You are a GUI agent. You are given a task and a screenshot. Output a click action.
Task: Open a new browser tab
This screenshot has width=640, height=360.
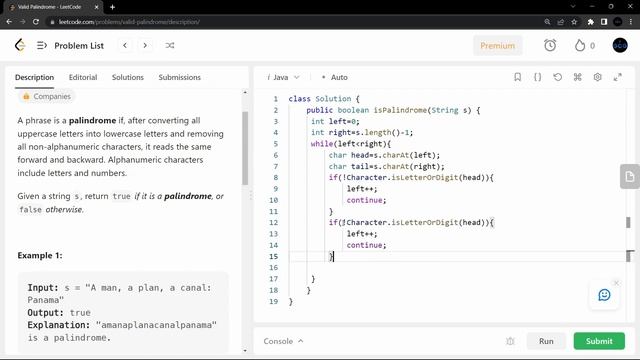[112, 7]
